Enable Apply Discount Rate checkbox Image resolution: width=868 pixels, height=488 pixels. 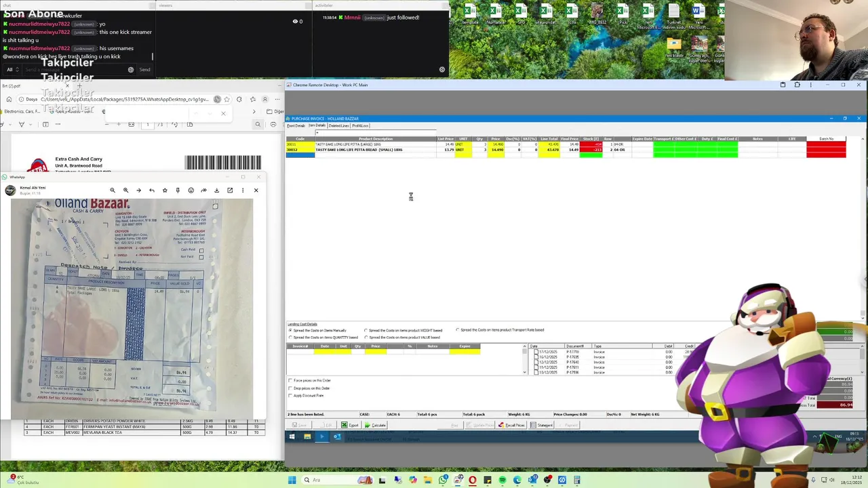(x=291, y=395)
